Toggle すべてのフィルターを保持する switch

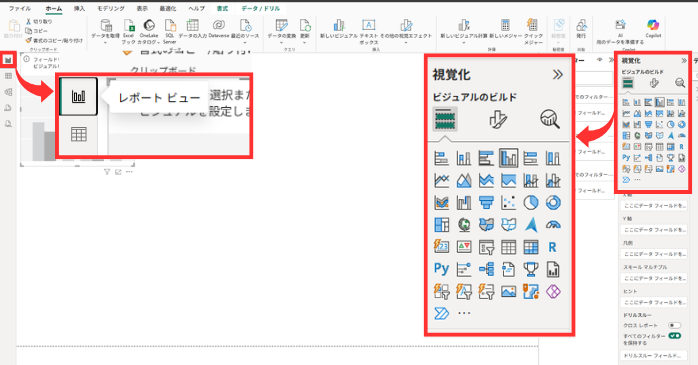pyautogui.click(x=675, y=336)
